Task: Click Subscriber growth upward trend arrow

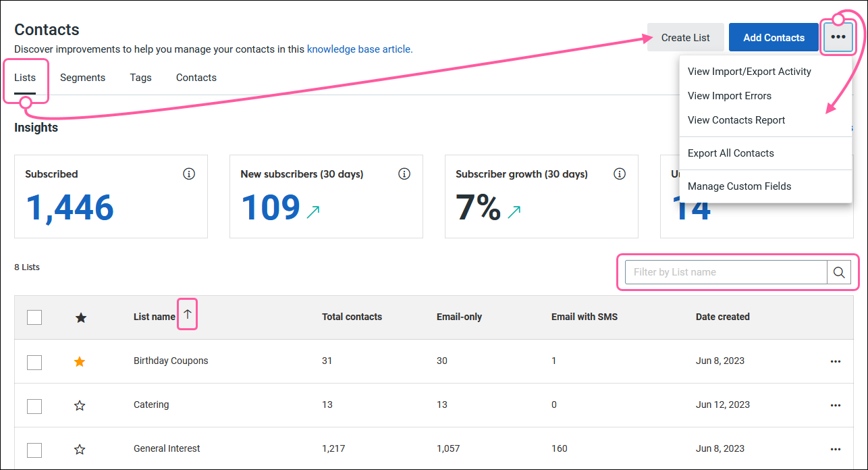Action: pos(514,212)
